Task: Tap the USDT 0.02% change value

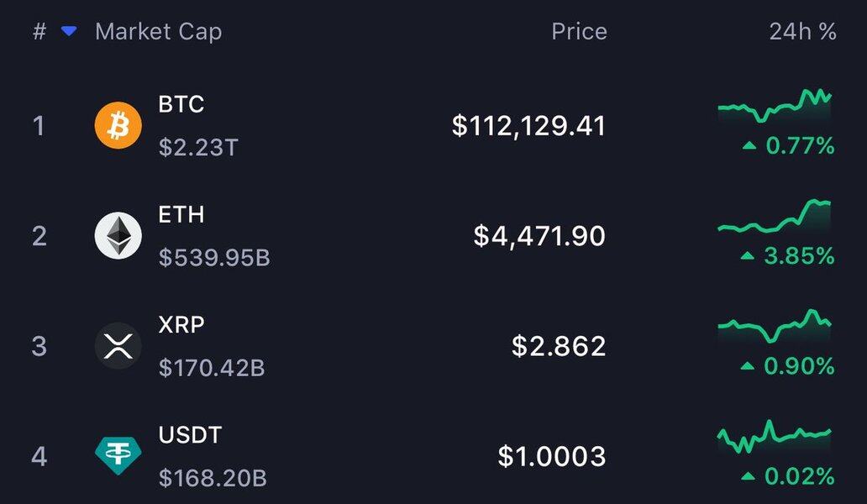Action: click(787, 475)
